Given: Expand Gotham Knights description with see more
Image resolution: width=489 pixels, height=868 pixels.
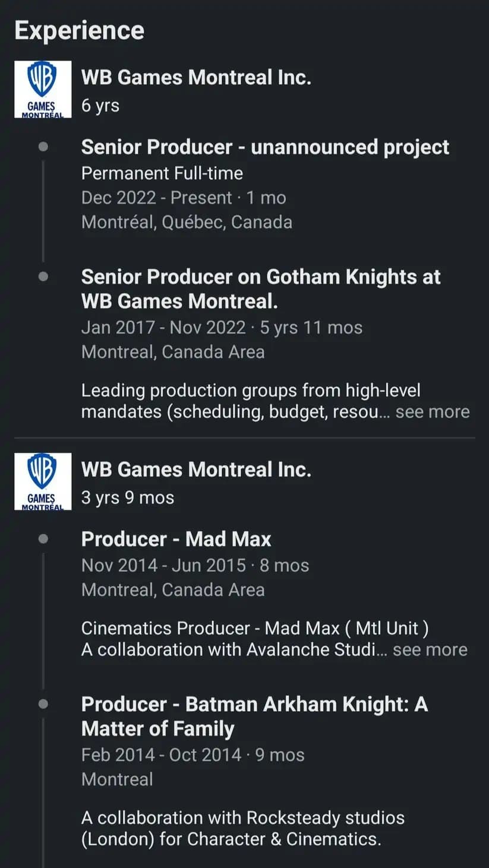Looking at the screenshot, I should pyautogui.click(x=432, y=412).
